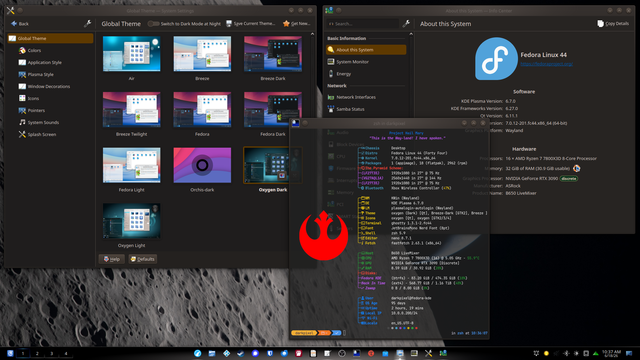Click the Defaults button
The image size is (640, 360).
coord(143,259)
